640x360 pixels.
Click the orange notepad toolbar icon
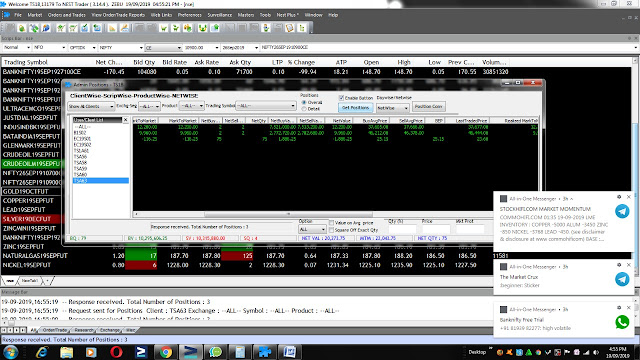[x=290, y=28]
